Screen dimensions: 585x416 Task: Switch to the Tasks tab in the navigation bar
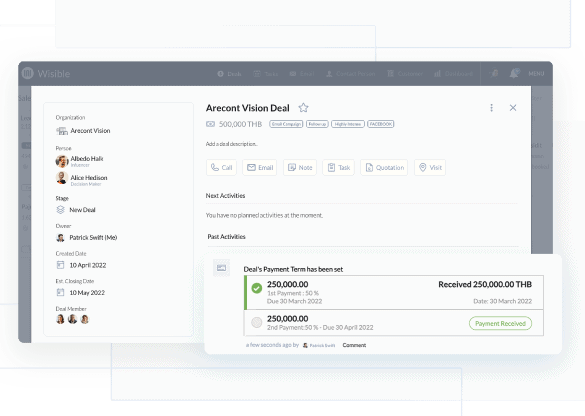pyautogui.click(x=266, y=74)
